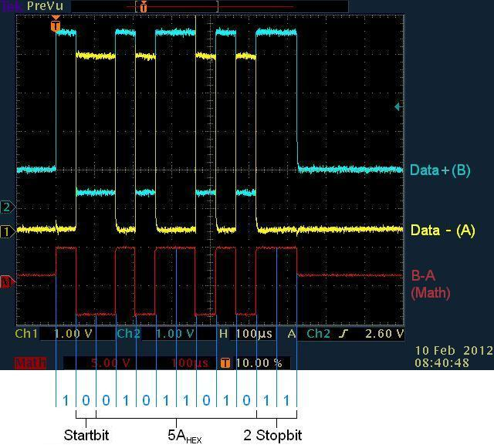Click the trigger level arrow on right edge

tap(398, 107)
